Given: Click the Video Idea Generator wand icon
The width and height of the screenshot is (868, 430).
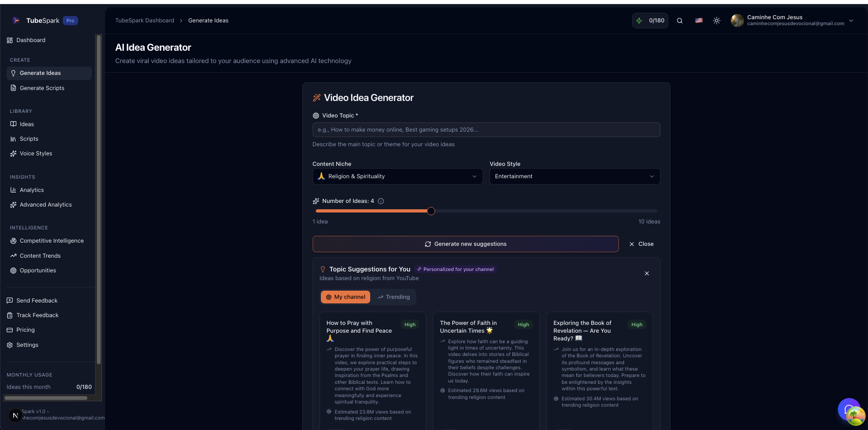Looking at the screenshot, I should (x=317, y=98).
